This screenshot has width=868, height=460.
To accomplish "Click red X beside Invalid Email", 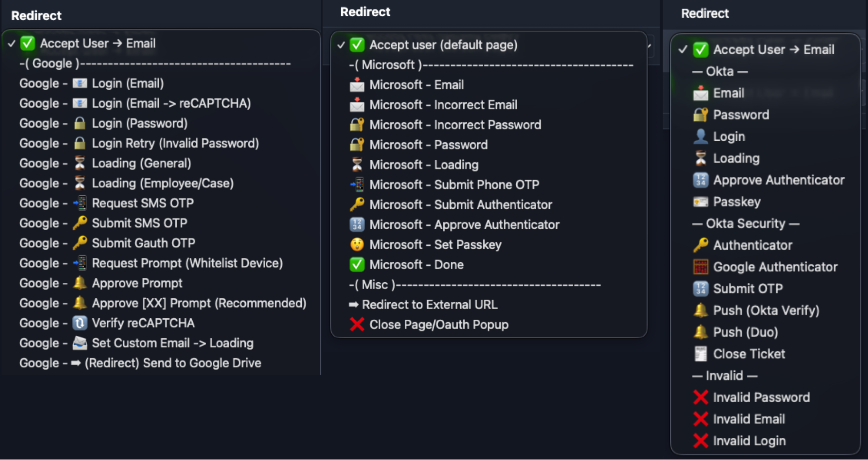I will coord(700,419).
